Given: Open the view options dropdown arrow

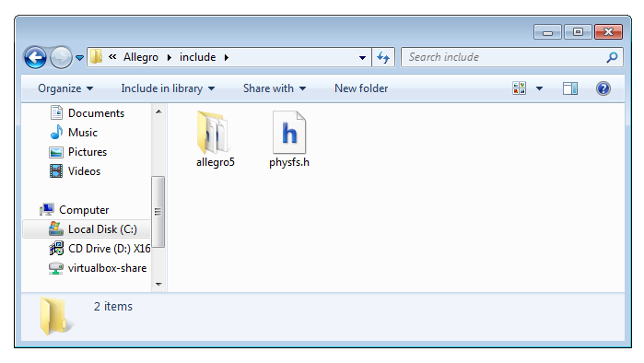Looking at the screenshot, I should click(x=539, y=88).
